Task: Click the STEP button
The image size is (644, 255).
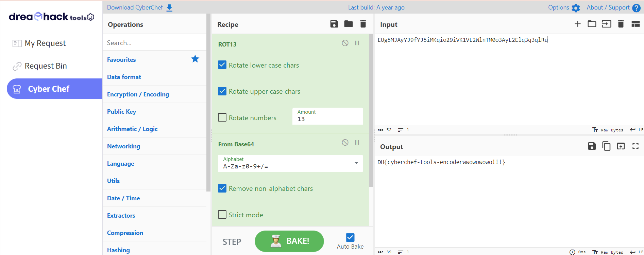Action: 232,242
